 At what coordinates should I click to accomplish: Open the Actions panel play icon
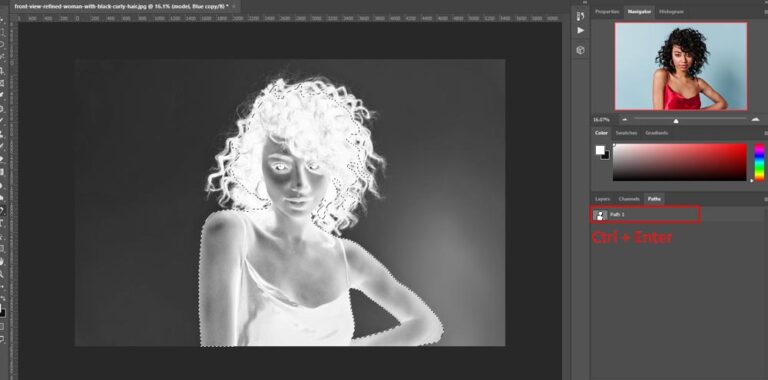(580, 30)
